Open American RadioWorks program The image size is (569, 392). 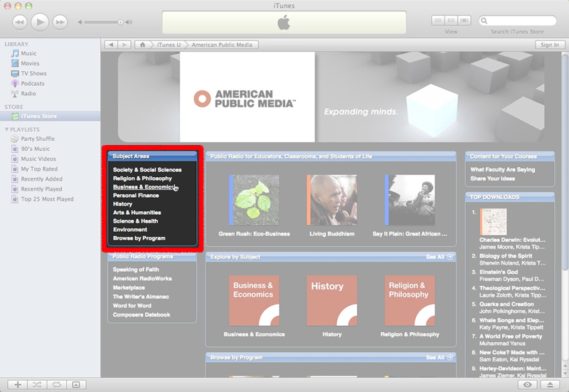point(142,279)
